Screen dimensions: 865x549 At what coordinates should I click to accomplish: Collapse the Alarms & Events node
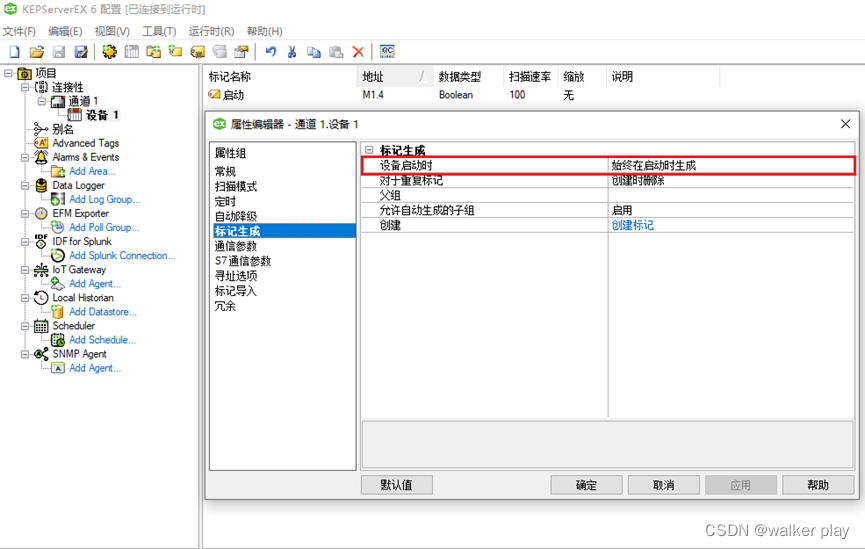tap(25, 157)
